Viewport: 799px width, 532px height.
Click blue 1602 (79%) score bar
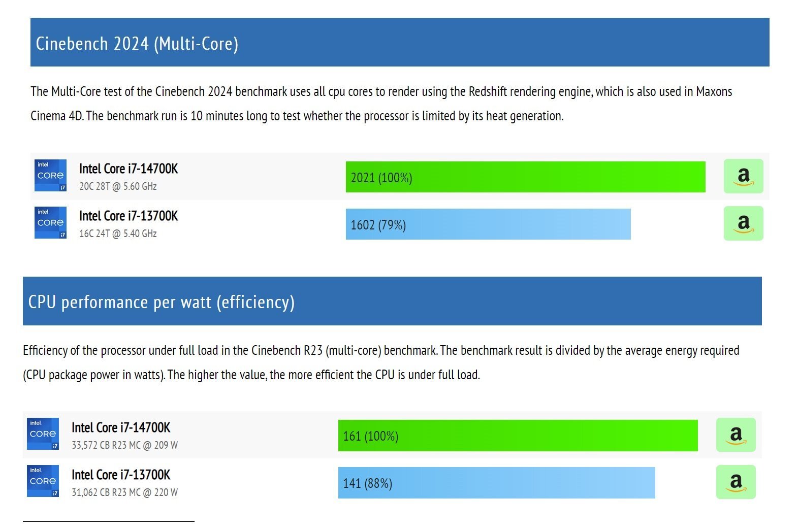point(488,224)
